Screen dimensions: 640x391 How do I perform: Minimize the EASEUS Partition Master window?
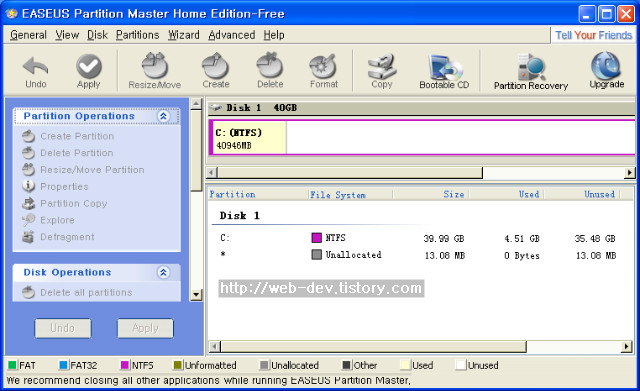[587, 14]
